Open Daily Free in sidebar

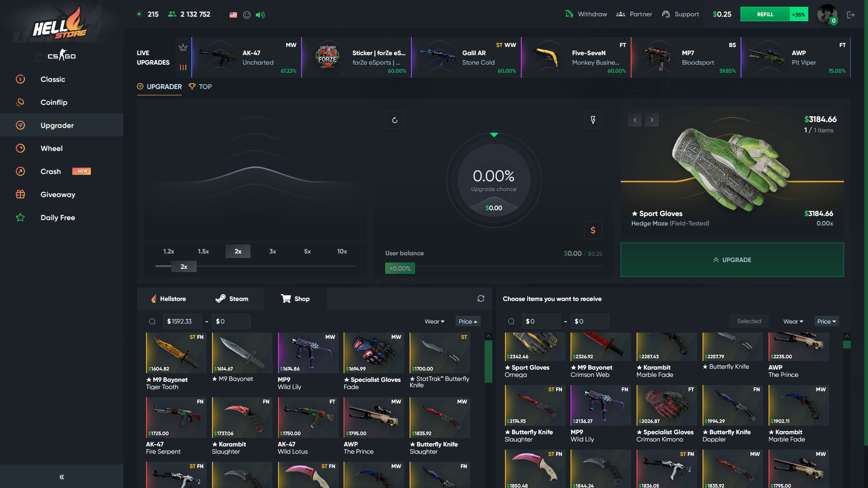[61, 218]
